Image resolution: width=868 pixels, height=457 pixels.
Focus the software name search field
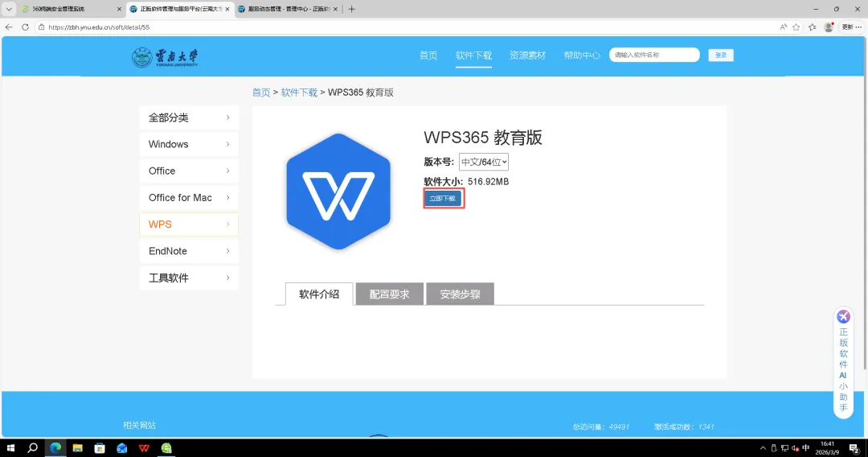(654, 55)
